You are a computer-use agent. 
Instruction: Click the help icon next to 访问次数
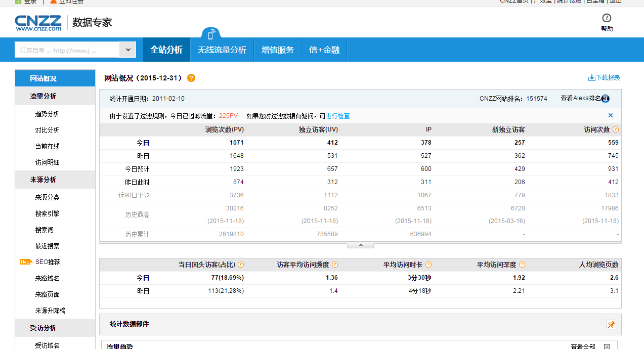(615, 129)
